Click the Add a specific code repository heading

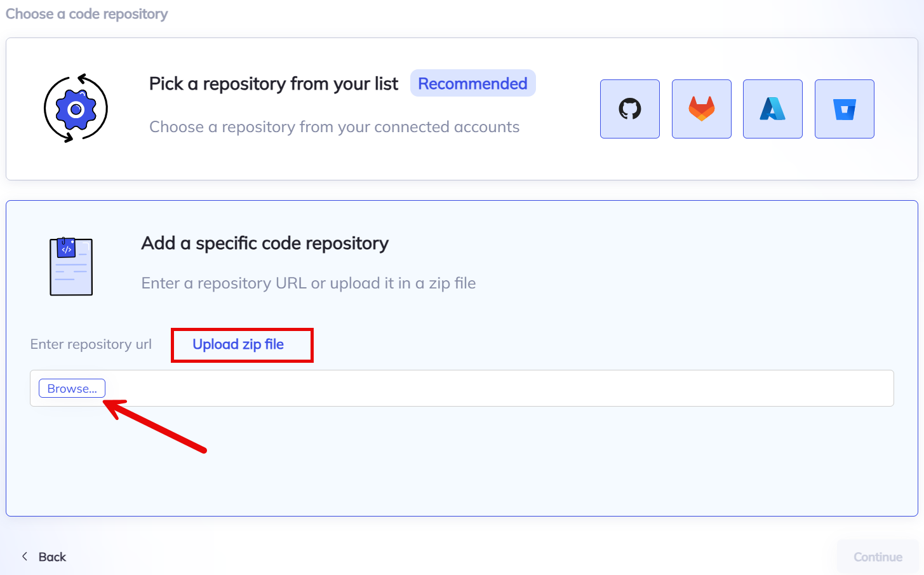point(265,243)
